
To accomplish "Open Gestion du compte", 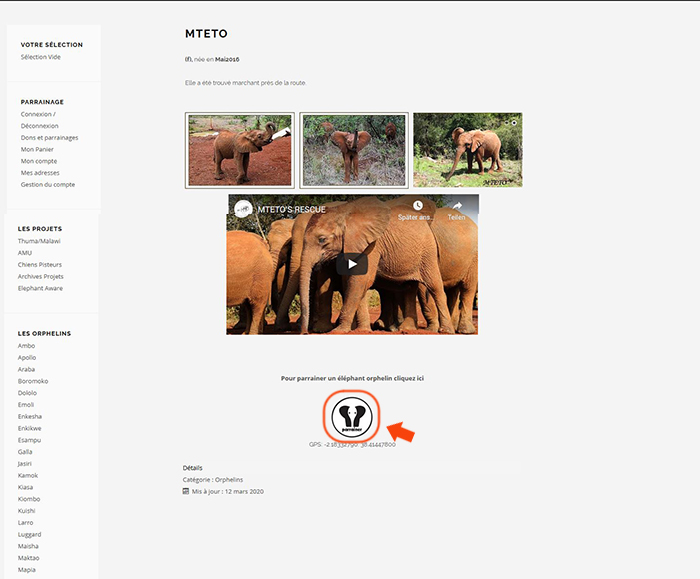I will point(48,184).
